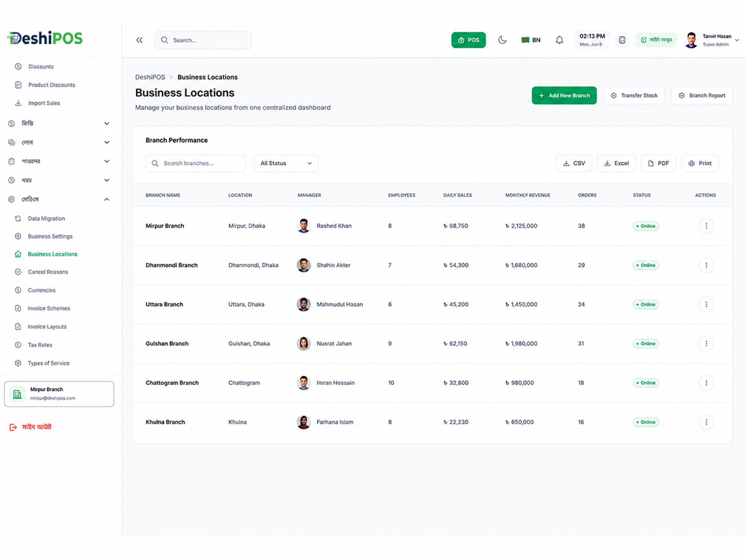Click Mirpur Branch selector card
Image resolution: width=745 pixels, height=560 pixels.
click(x=59, y=394)
